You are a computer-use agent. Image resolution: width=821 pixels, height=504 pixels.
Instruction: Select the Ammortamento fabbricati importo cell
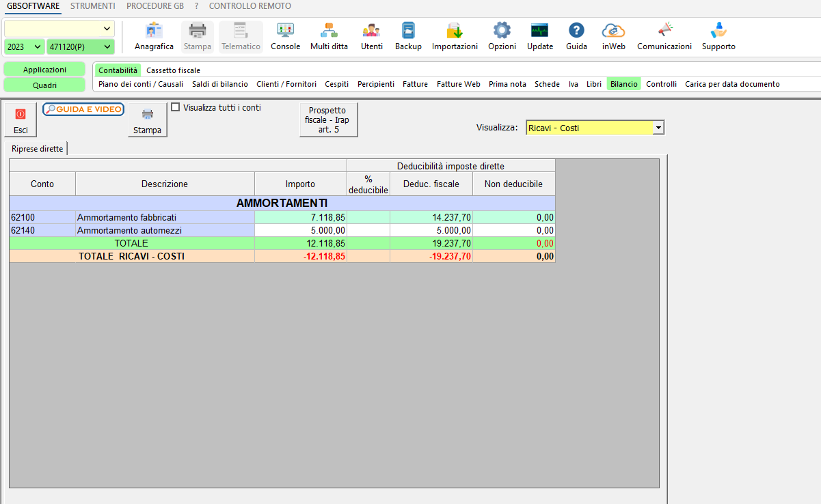pyautogui.click(x=301, y=217)
